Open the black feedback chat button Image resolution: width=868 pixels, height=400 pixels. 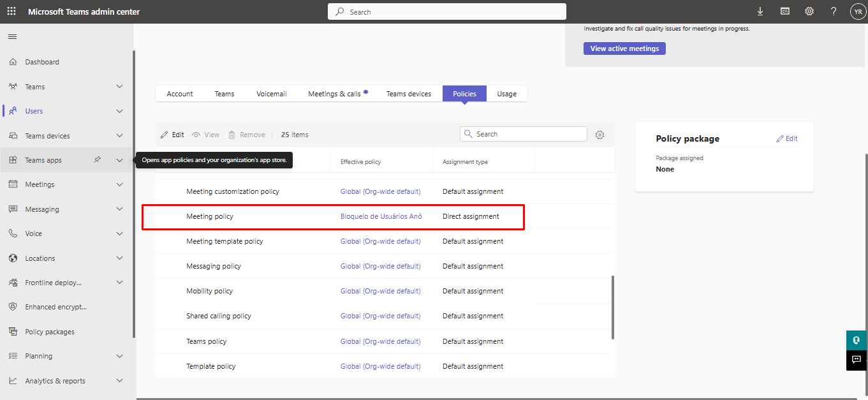[x=857, y=360]
